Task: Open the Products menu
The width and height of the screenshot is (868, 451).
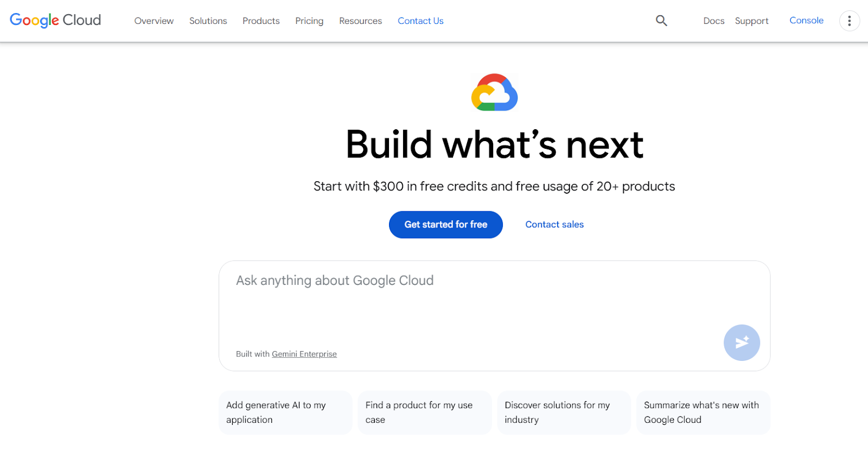Action: [x=261, y=21]
